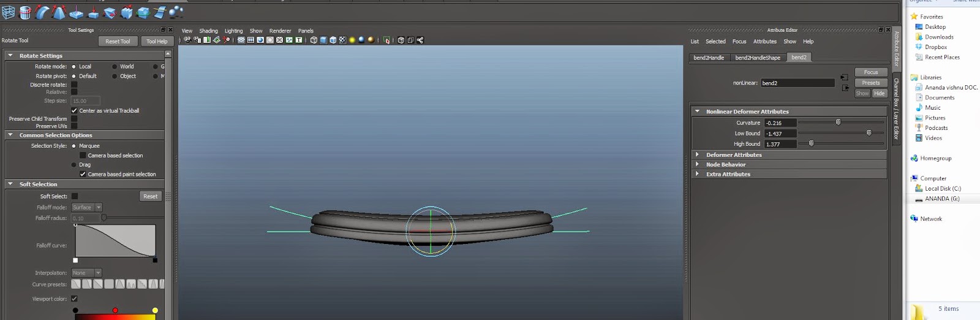
Task: Click the Low Bound slider handle
Action: pos(869,132)
